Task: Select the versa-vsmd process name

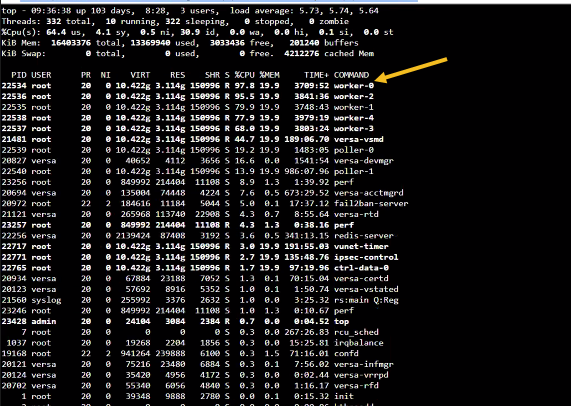Action: pyautogui.click(x=359, y=139)
